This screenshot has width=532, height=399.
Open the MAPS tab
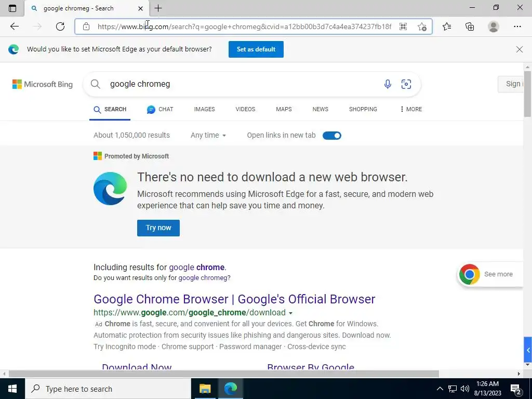(x=284, y=109)
